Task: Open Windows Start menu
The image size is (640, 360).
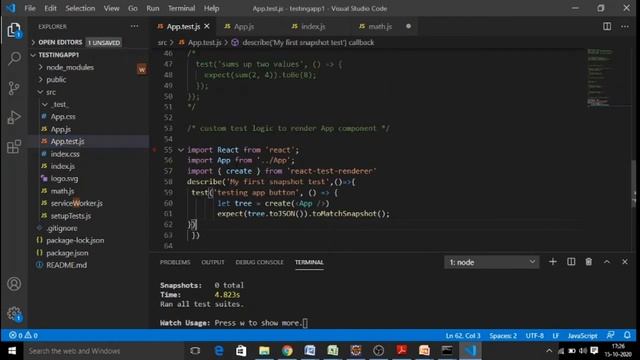Action: click(12, 351)
